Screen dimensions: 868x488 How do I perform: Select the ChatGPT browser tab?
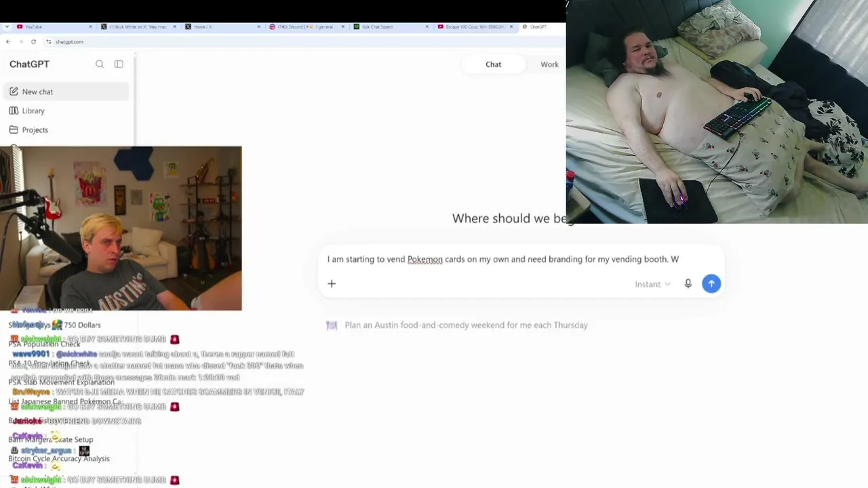point(542,26)
